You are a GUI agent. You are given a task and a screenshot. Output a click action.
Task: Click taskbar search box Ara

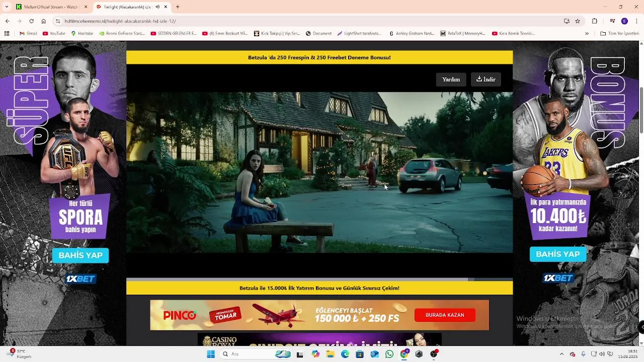tap(257, 354)
